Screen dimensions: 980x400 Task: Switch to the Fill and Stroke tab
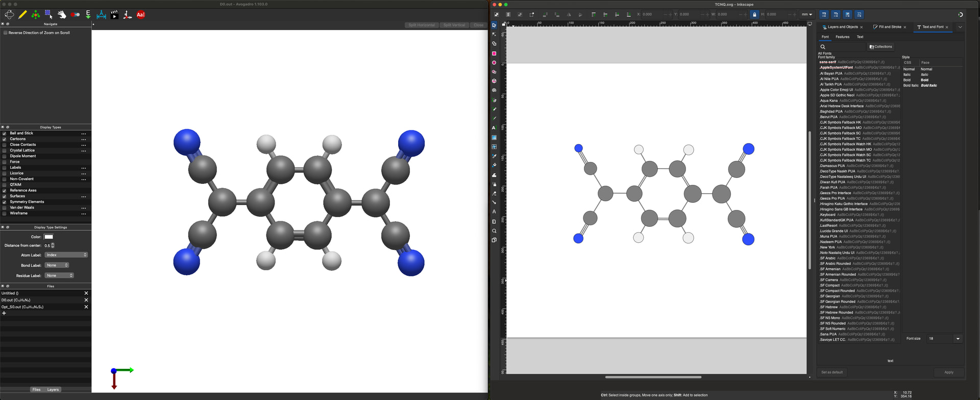point(889,27)
